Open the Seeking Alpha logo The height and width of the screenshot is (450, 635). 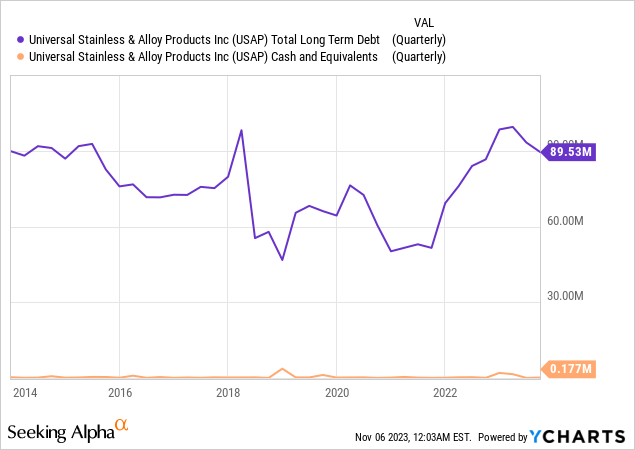coord(68,431)
